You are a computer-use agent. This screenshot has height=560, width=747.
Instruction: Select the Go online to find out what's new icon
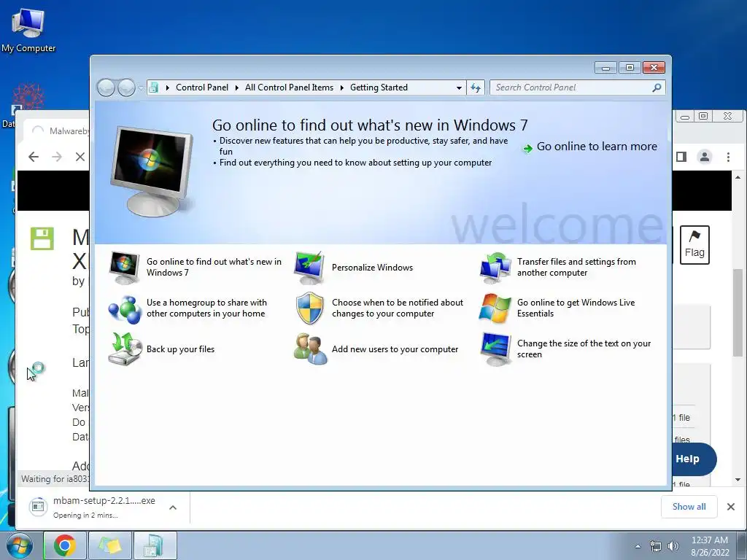point(124,267)
